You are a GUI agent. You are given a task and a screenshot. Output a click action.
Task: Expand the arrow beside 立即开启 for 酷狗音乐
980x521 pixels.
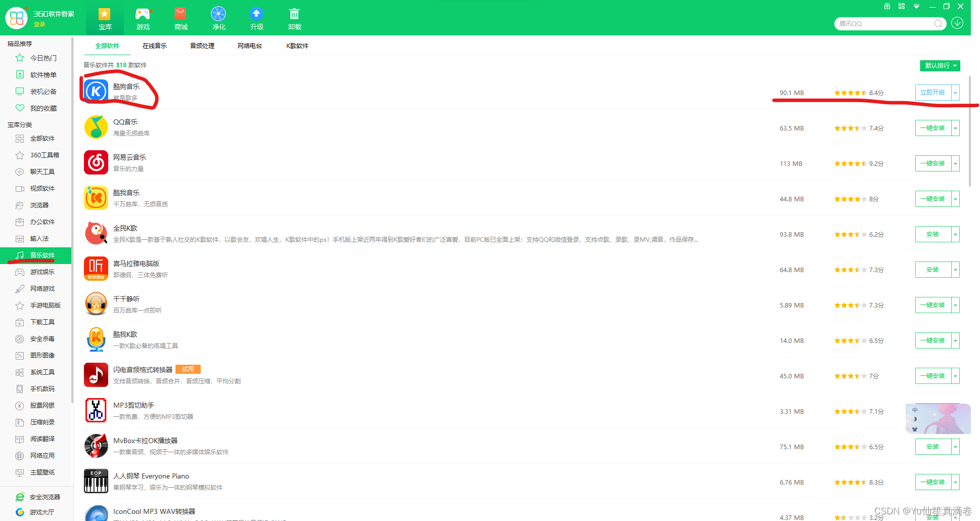pos(955,93)
